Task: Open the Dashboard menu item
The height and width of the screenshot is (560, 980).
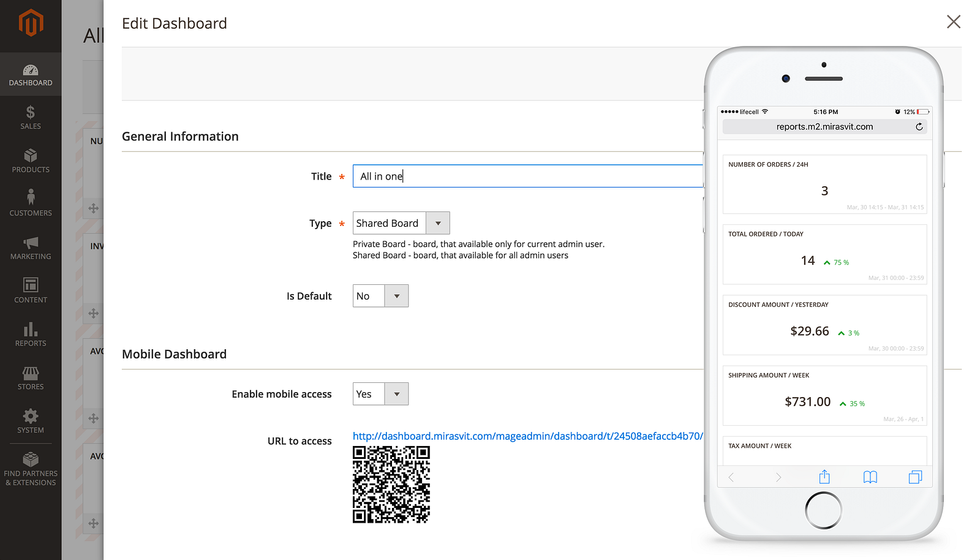Action: (31, 74)
